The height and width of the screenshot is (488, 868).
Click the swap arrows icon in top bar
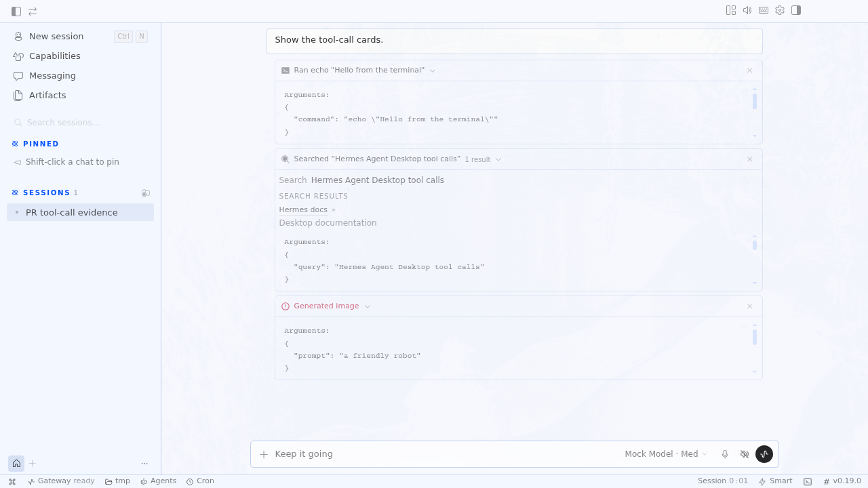tap(33, 12)
